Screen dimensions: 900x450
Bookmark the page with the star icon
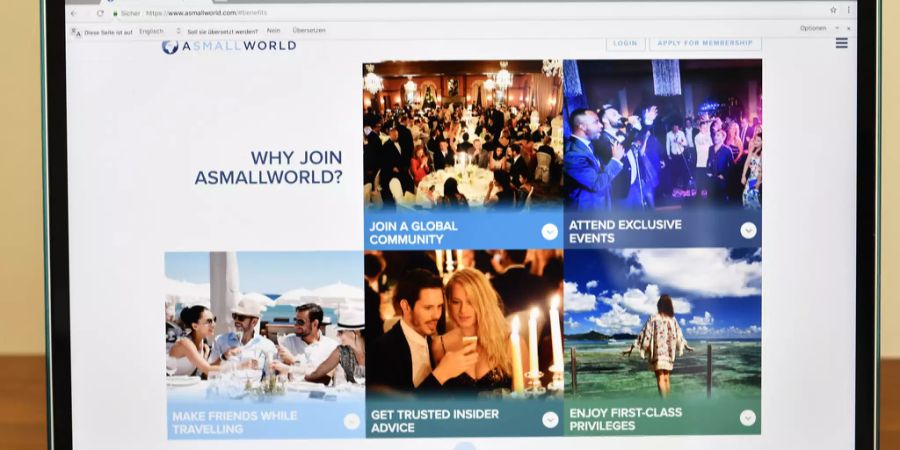tap(833, 10)
